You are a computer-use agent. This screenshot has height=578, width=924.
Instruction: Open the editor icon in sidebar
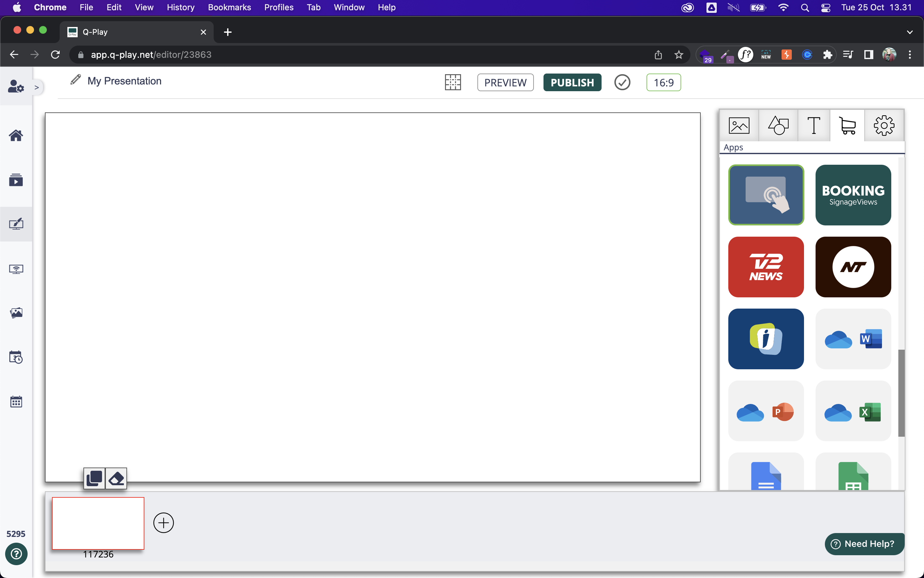16,224
